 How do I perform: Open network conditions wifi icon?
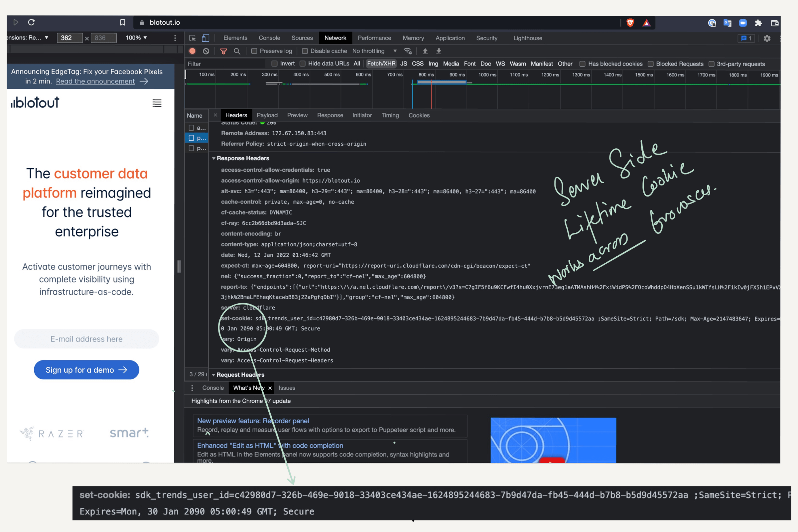coord(408,51)
